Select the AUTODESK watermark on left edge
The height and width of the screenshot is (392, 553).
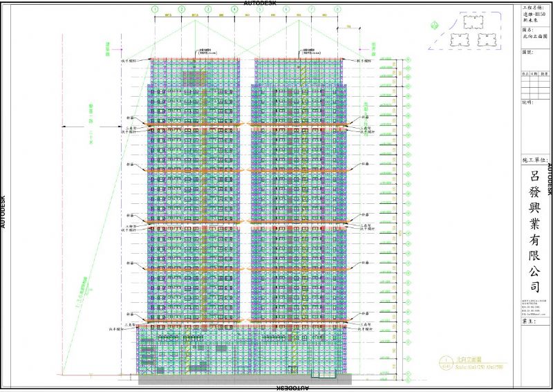(x=3, y=210)
